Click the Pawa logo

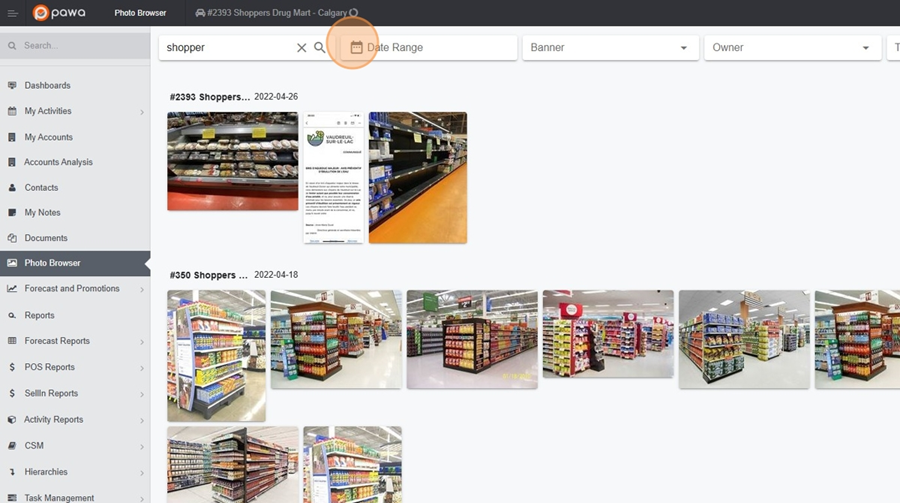(59, 13)
